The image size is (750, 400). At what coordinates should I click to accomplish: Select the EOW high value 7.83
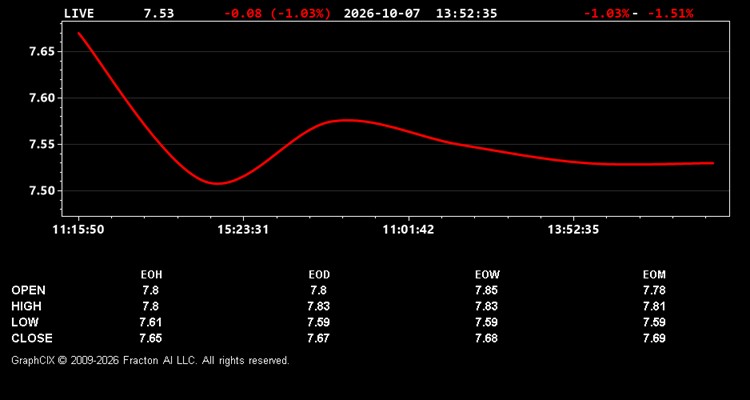[x=486, y=306]
